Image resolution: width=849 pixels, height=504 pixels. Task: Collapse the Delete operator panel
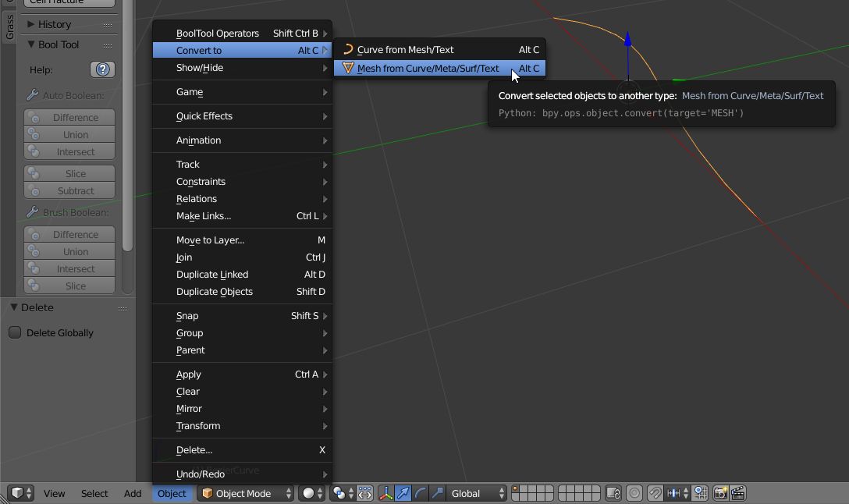14,307
